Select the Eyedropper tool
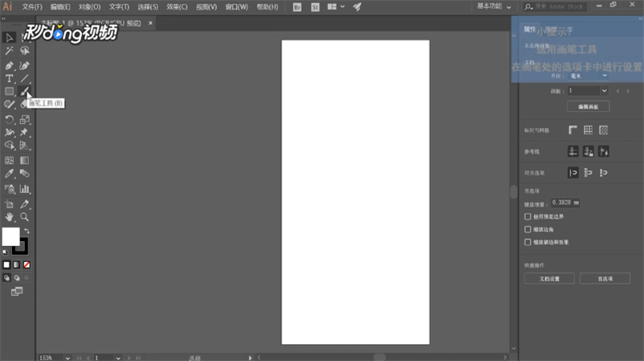The width and height of the screenshot is (644, 361). click(x=9, y=174)
